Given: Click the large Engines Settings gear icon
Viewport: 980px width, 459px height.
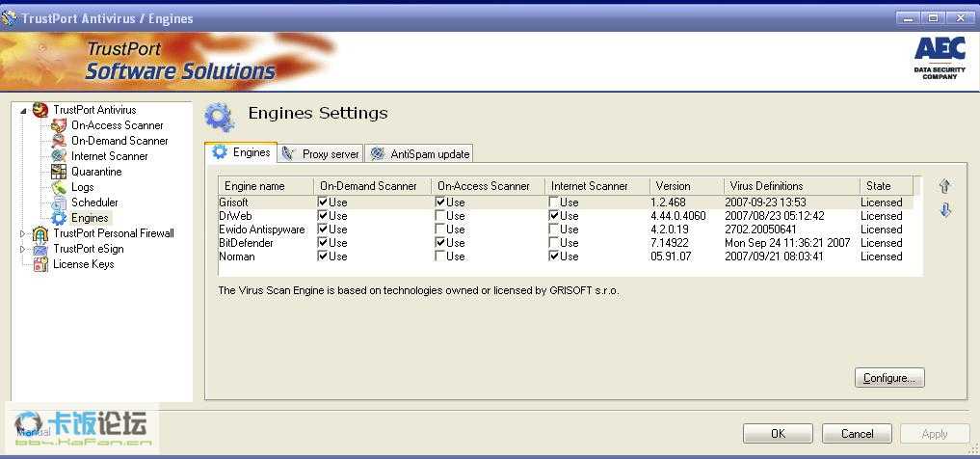Looking at the screenshot, I should point(220,117).
